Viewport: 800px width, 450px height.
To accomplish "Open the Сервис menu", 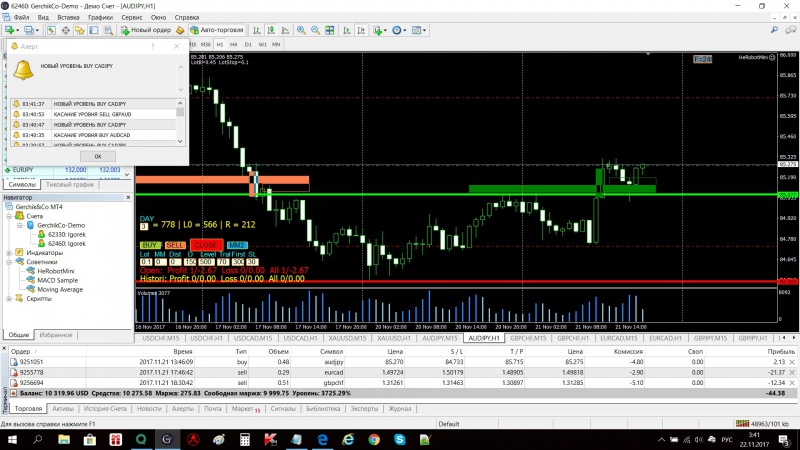I will [x=132, y=17].
